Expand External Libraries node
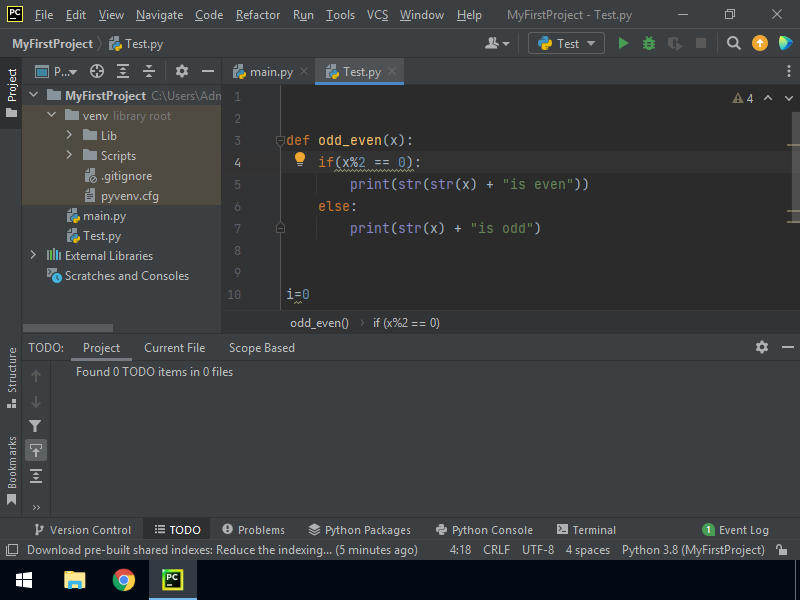The width and height of the screenshot is (800, 600). tap(33, 256)
